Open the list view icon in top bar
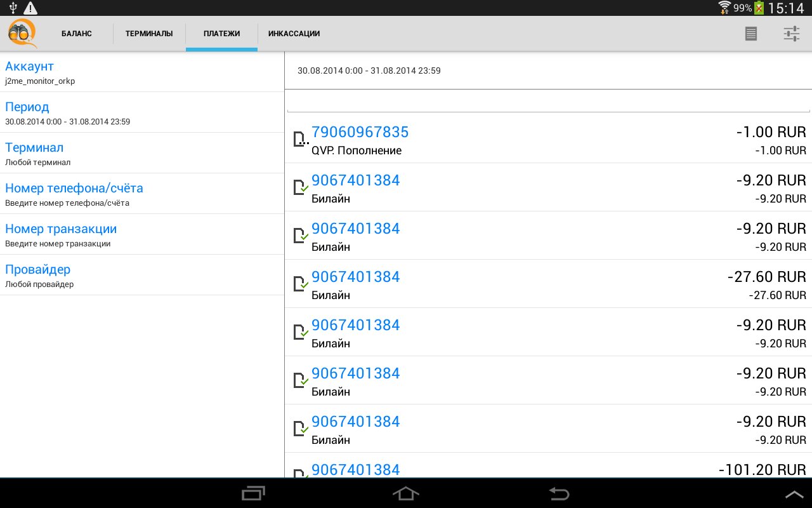Image resolution: width=812 pixels, height=508 pixels. point(751,34)
